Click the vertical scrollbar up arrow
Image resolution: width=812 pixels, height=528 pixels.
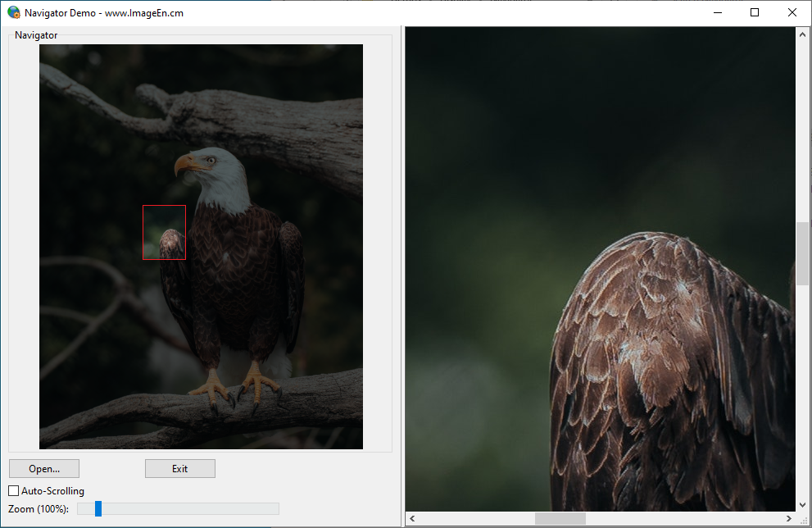click(x=802, y=34)
